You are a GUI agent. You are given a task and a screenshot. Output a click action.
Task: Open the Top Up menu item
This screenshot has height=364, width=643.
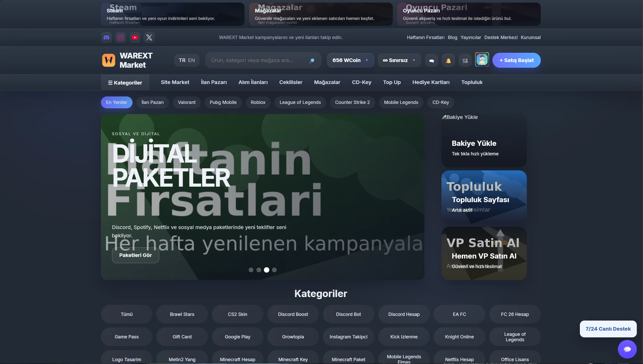[392, 82]
